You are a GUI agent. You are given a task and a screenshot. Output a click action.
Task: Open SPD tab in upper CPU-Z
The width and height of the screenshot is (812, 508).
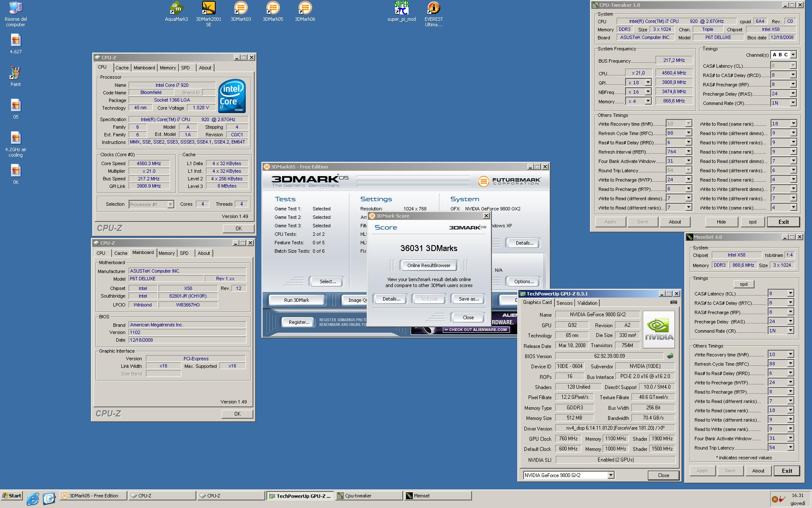click(x=185, y=68)
